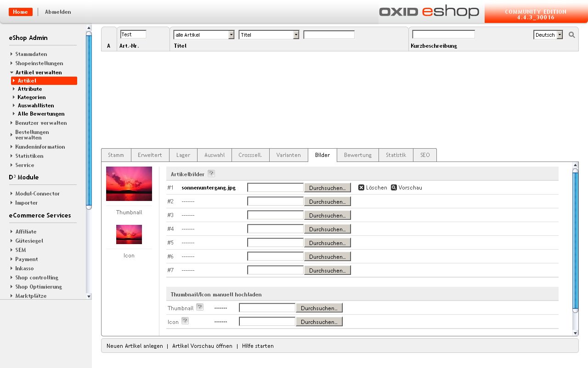588x368 pixels.
Task: Click the Art.-Nr. filter input field
Action: coord(133,34)
